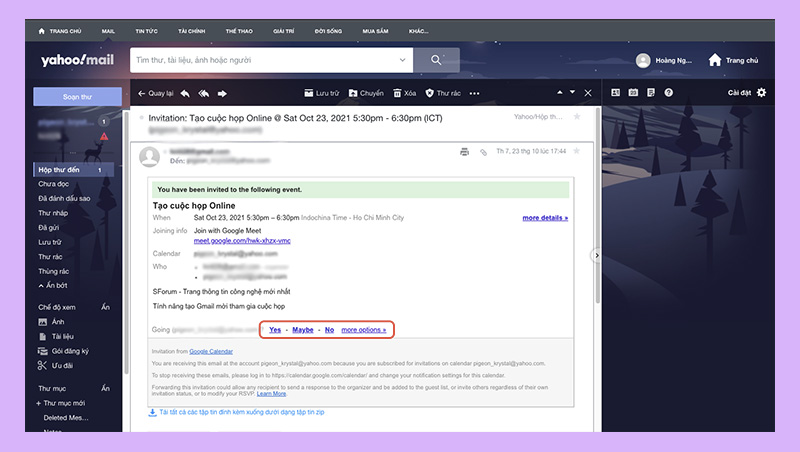800x452 pixels.
Task: Respond Maybe to the invitation
Action: 303,330
